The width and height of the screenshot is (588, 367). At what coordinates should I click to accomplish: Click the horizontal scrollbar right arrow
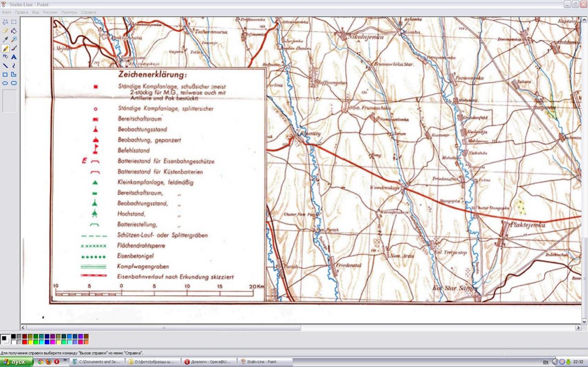[x=578, y=327]
